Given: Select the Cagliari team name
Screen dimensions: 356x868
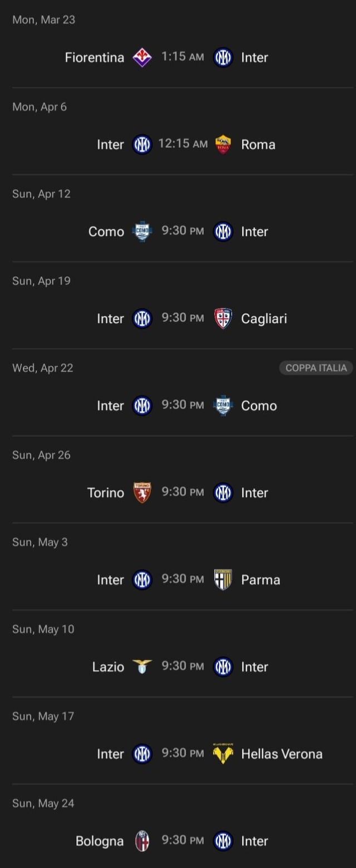Looking at the screenshot, I should point(264,319).
